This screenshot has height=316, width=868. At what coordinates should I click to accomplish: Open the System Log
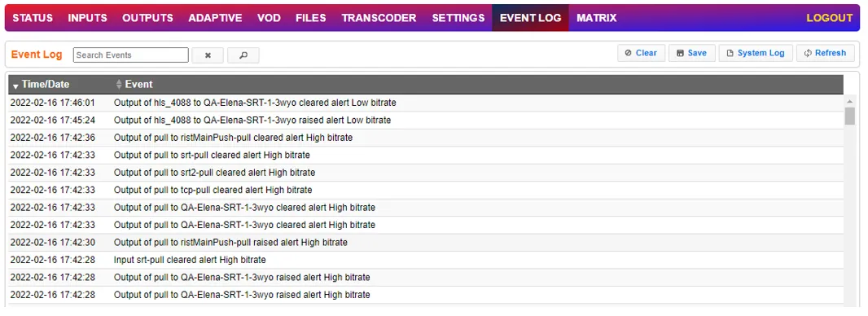tap(756, 53)
